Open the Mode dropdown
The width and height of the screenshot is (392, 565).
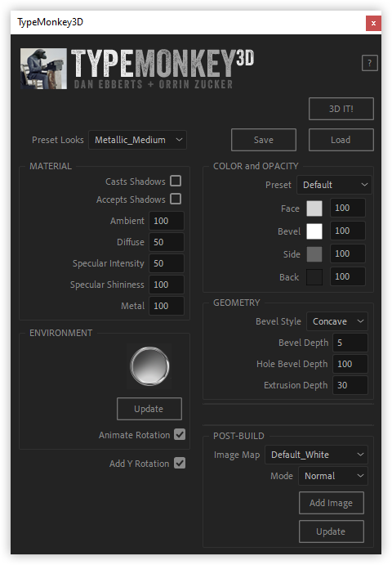point(333,476)
